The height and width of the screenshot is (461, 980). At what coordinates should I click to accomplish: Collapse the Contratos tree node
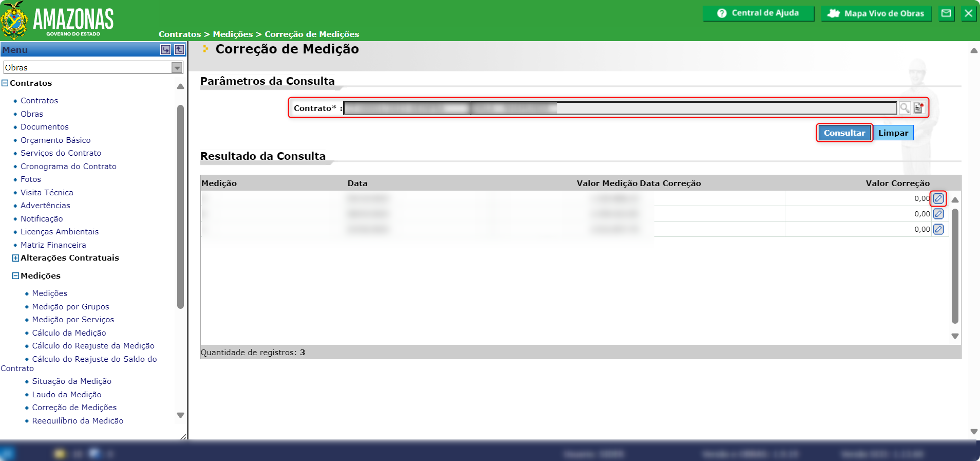coord(5,83)
